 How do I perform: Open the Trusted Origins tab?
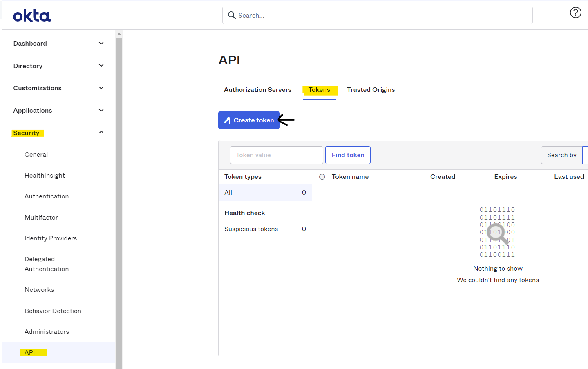371,89
